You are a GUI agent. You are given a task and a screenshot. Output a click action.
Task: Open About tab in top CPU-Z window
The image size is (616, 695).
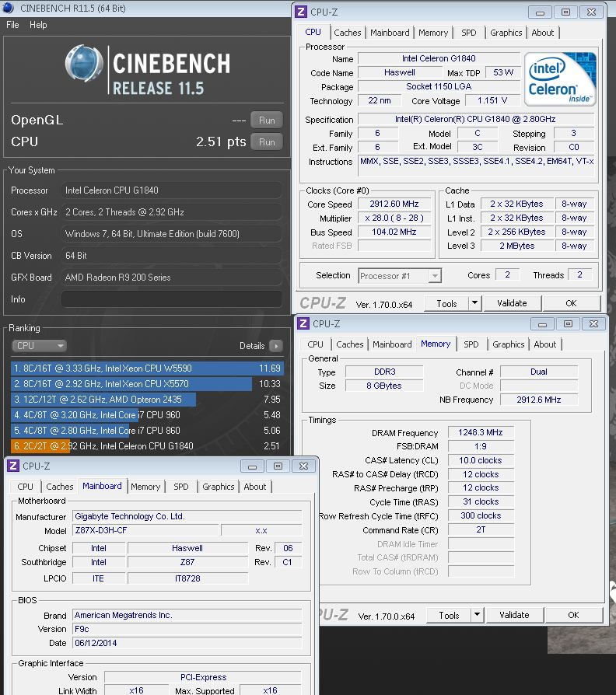[543, 33]
